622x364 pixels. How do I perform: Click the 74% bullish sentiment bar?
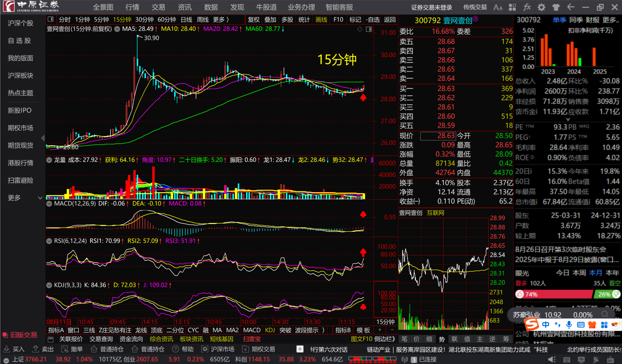554,294
